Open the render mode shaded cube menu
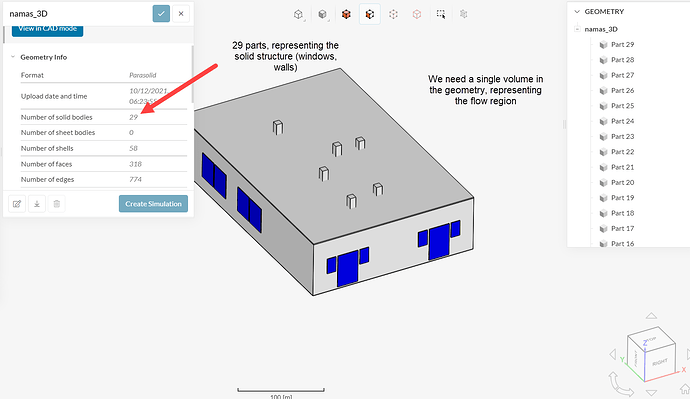 [x=323, y=15]
